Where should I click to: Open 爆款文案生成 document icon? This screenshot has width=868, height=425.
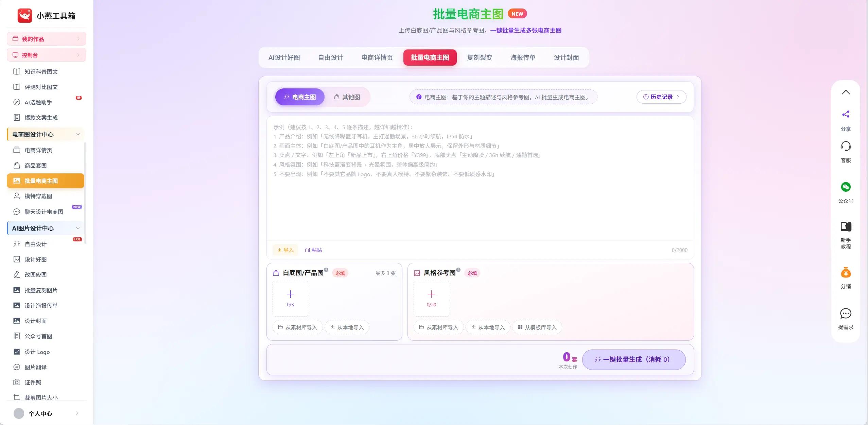coord(17,118)
